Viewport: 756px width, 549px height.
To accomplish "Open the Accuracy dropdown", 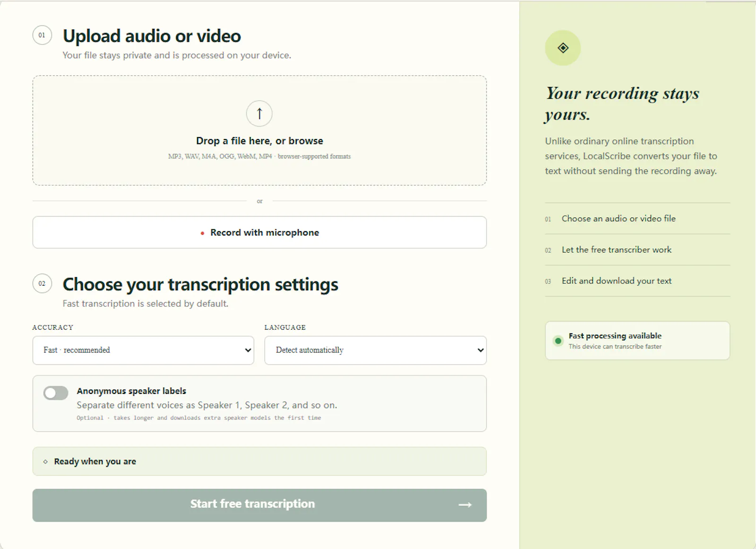I will click(143, 350).
